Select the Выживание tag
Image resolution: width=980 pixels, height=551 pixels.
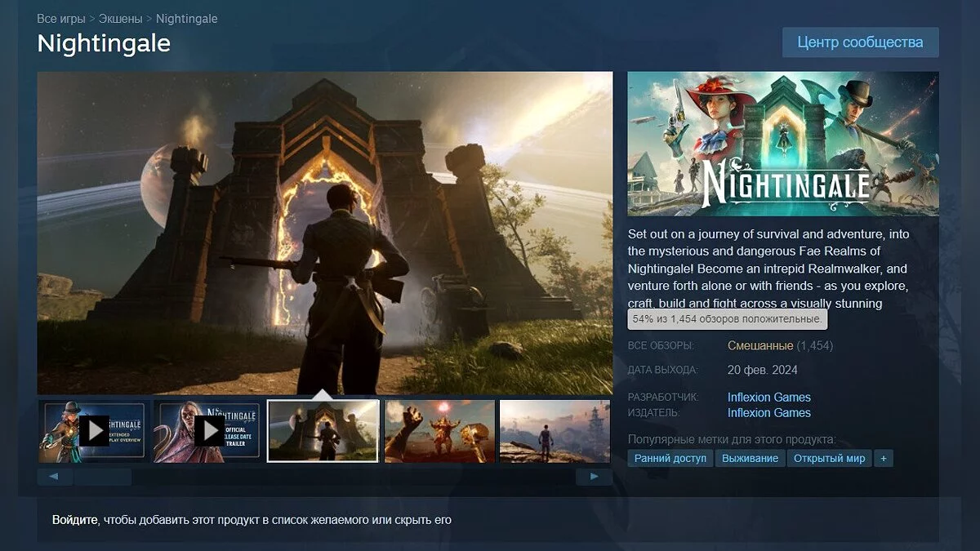click(751, 458)
